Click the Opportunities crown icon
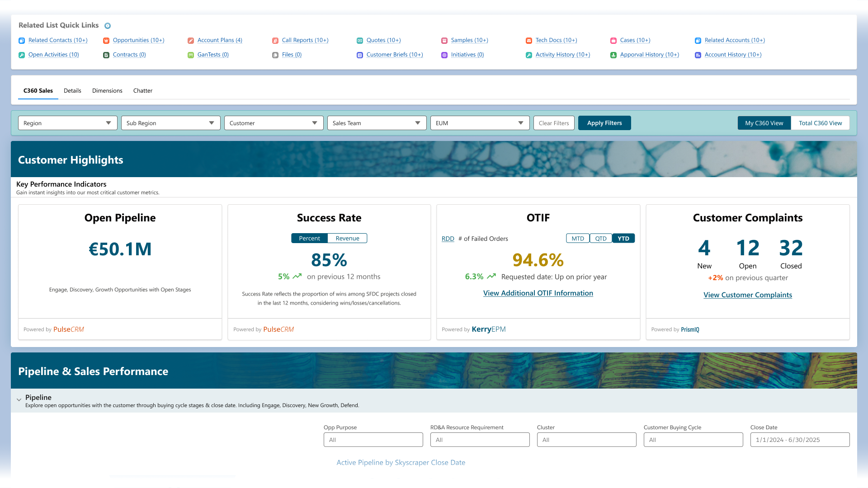 coord(106,41)
